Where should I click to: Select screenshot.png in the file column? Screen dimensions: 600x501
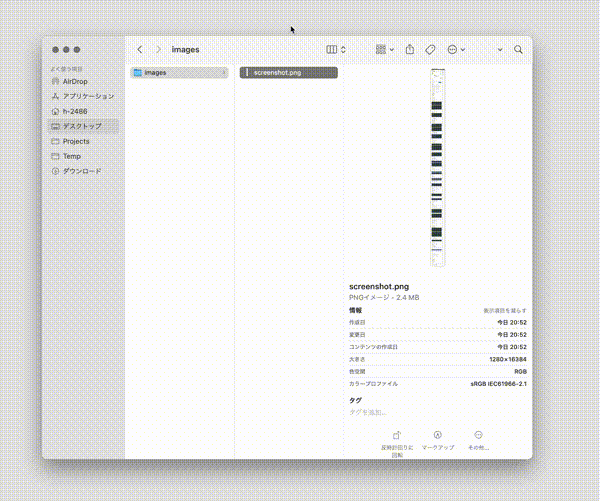pyautogui.click(x=289, y=73)
